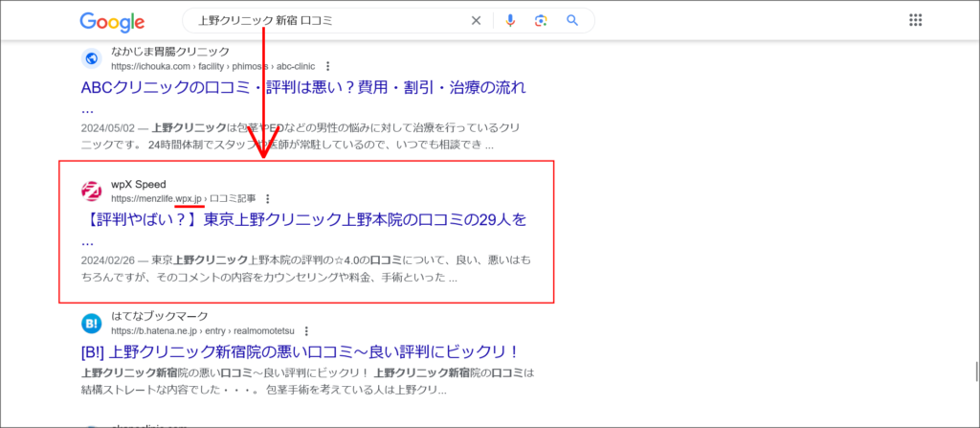The width and height of the screenshot is (980, 428).
Task: Submit search with magnifier icon
Action: click(x=572, y=21)
